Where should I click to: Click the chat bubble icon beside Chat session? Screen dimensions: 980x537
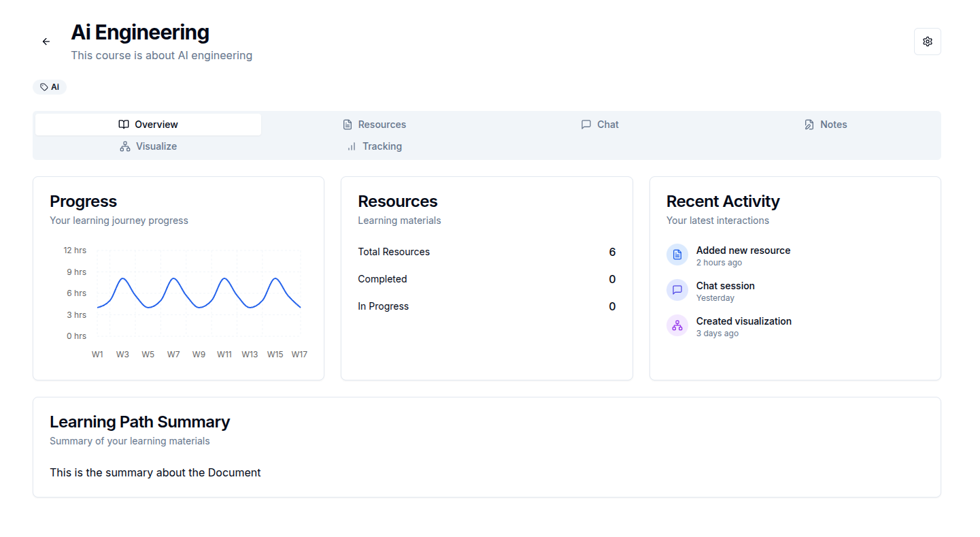tap(677, 290)
